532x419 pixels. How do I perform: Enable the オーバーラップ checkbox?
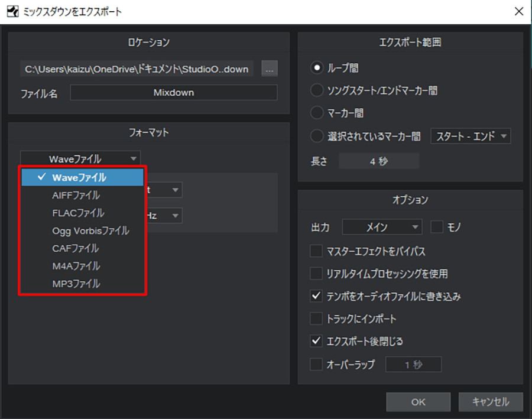[316, 365]
